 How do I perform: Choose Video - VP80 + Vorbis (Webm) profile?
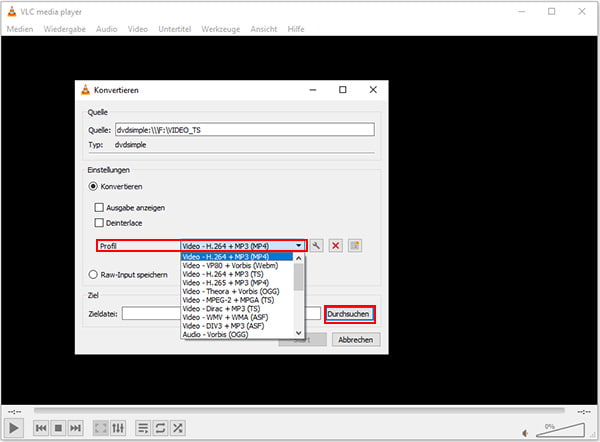click(x=237, y=265)
